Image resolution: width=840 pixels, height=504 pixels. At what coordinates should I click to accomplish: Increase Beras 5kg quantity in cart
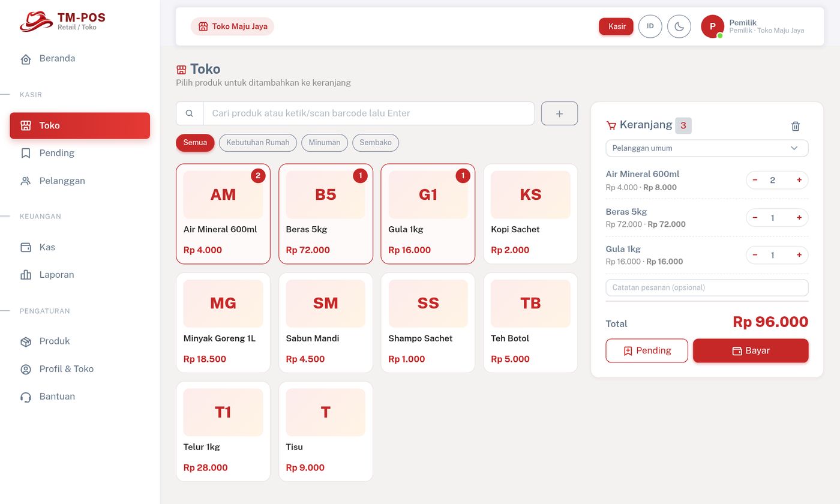[x=799, y=218]
